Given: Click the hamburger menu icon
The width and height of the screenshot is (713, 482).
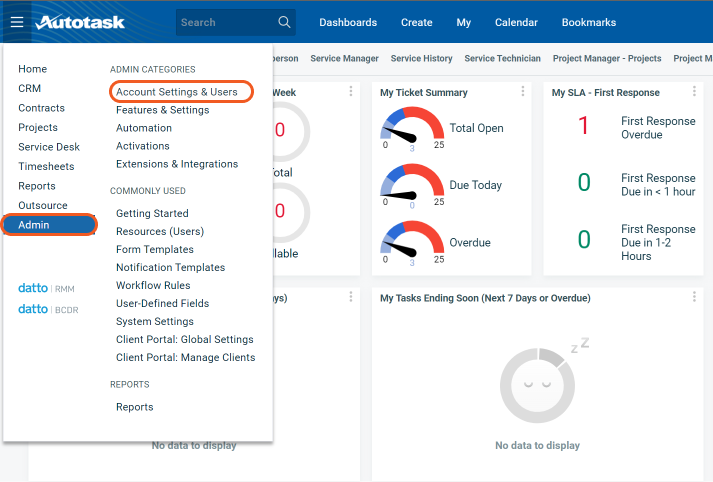Looking at the screenshot, I should (17, 22).
